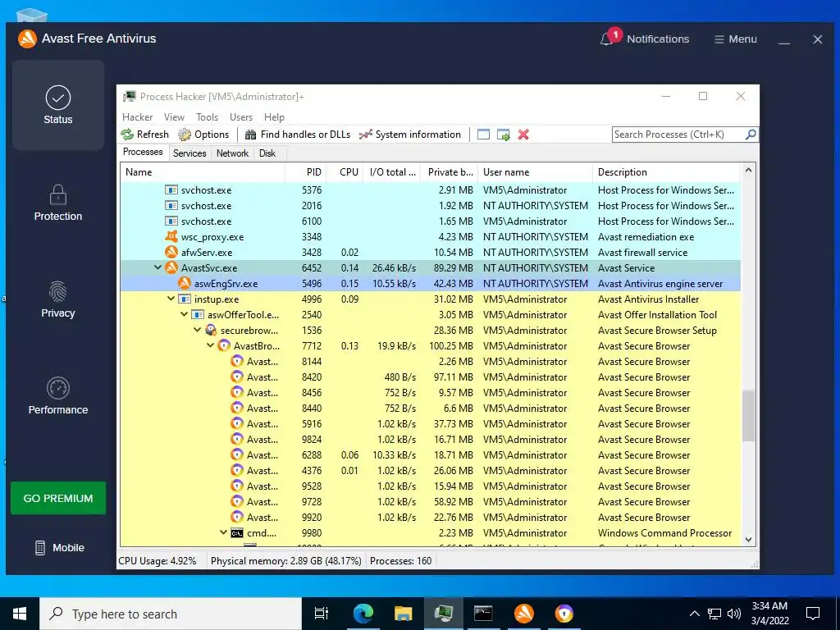The height and width of the screenshot is (630, 840).
Task: Select the Avast browser process PID 9920
Action: click(431, 517)
